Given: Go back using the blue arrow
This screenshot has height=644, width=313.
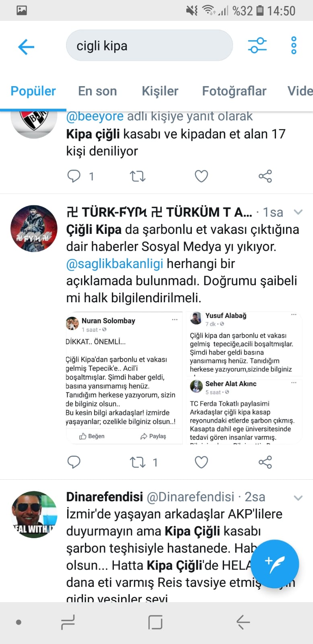Looking at the screenshot, I should point(27,47).
